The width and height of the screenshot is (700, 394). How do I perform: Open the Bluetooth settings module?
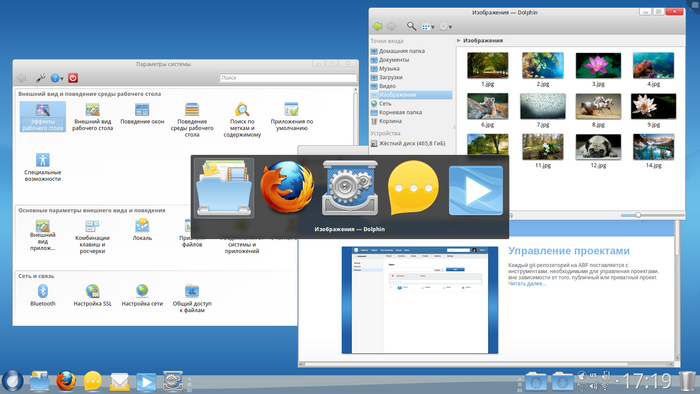click(42, 295)
